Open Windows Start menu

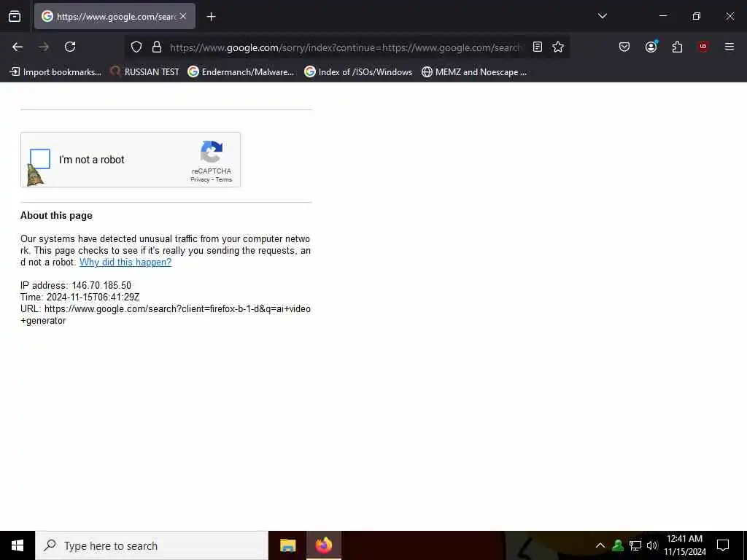click(x=18, y=545)
